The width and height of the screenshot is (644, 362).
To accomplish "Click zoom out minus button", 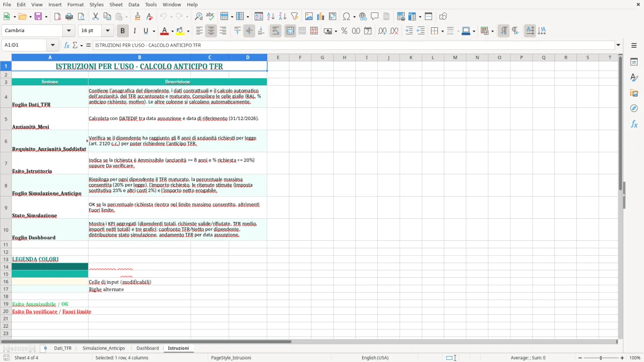I will (x=579, y=358).
